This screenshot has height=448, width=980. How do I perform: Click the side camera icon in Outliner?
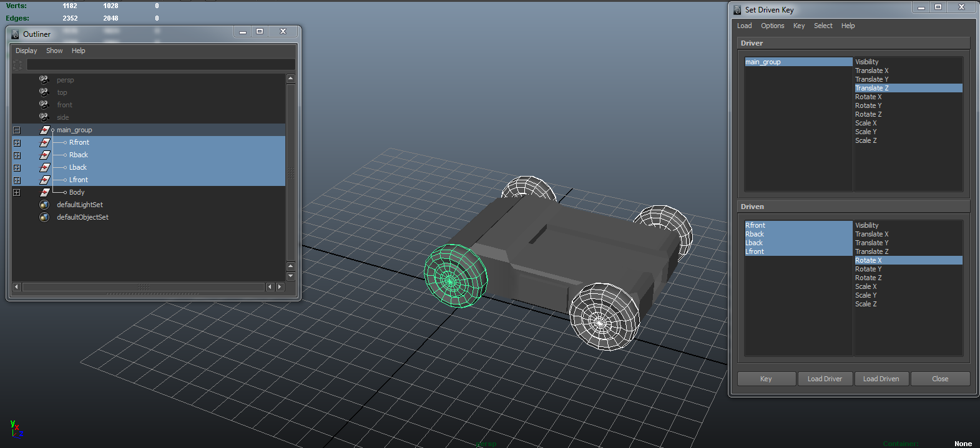coord(44,117)
